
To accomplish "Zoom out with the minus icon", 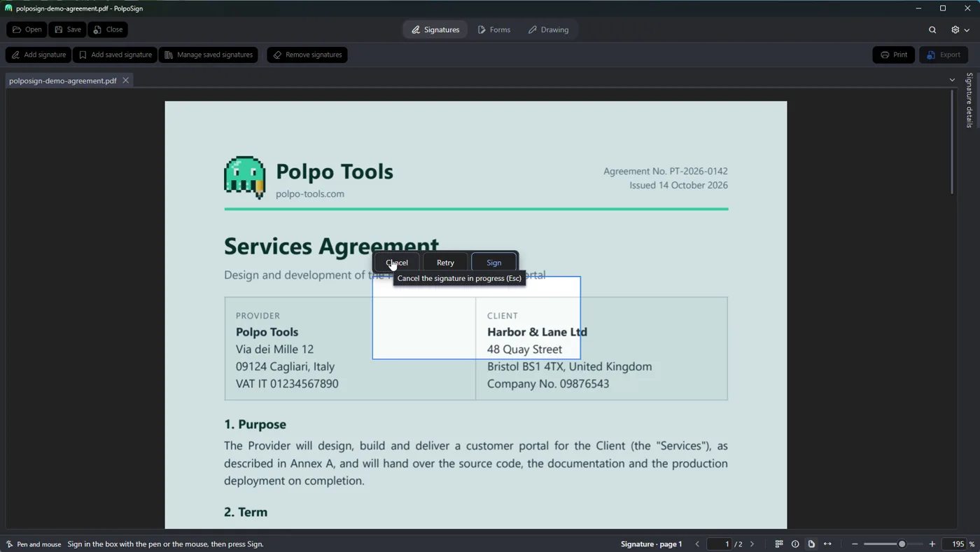I will (855, 544).
